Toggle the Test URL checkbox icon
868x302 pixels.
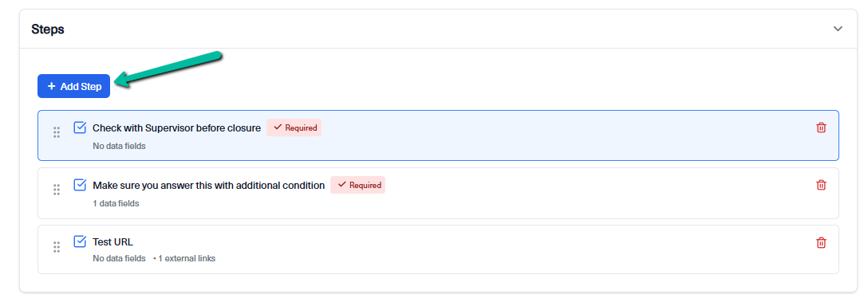[x=81, y=241]
